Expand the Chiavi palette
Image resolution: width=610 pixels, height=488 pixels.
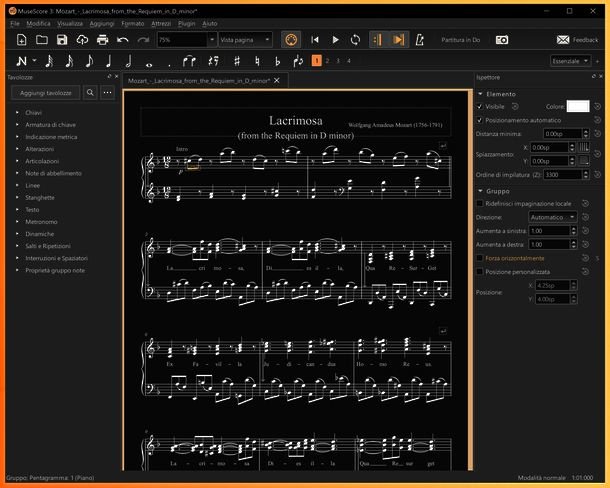click(x=17, y=112)
